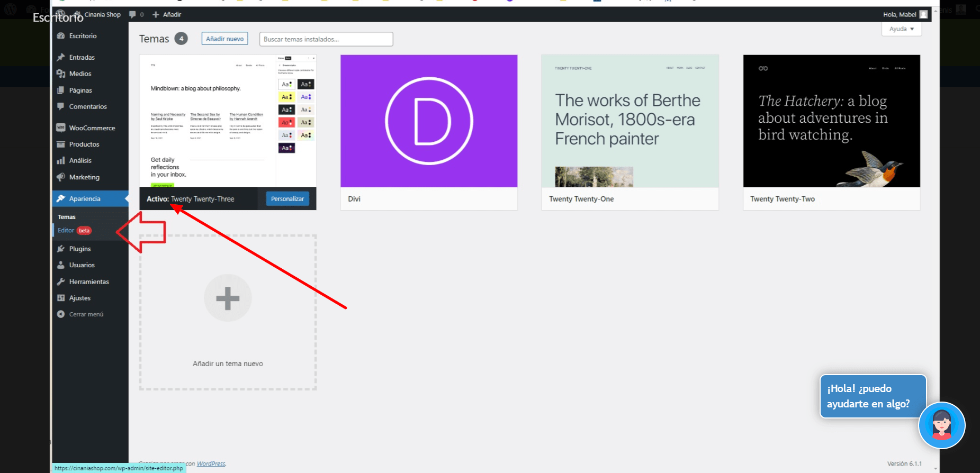Open the WordPress footer link
This screenshot has width=980, height=473.
coord(211,463)
